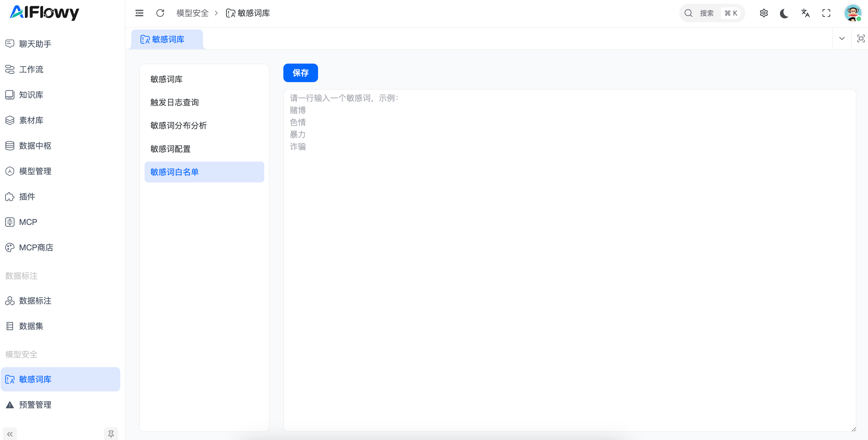This screenshot has height=440, width=868.
Task: Toggle dark mode moon icon
Action: [784, 13]
